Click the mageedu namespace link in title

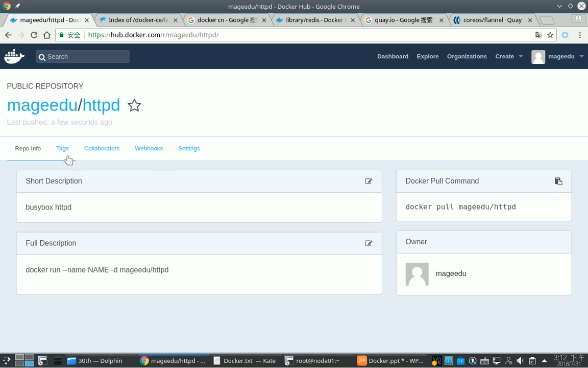(x=42, y=105)
